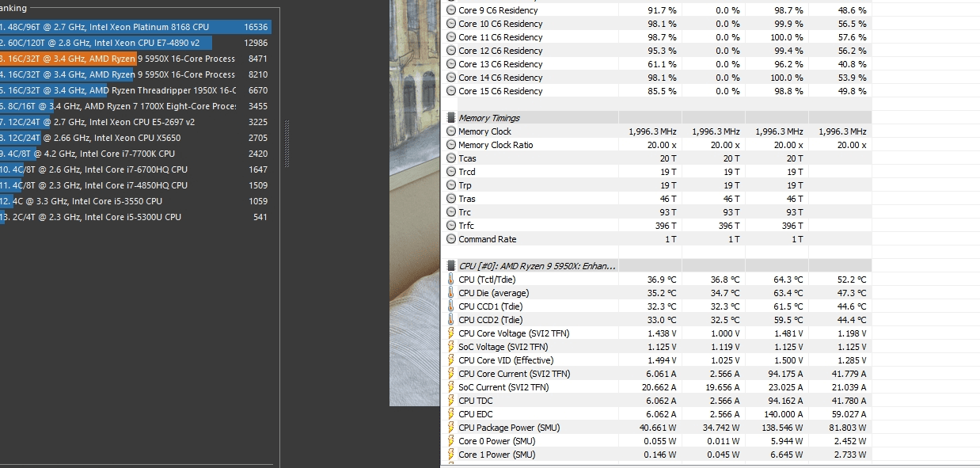The height and width of the screenshot is (468, 980).
Task: Select the AMD Ryzen 7 1700X ranking entry
Action: (x=135, y=106)
